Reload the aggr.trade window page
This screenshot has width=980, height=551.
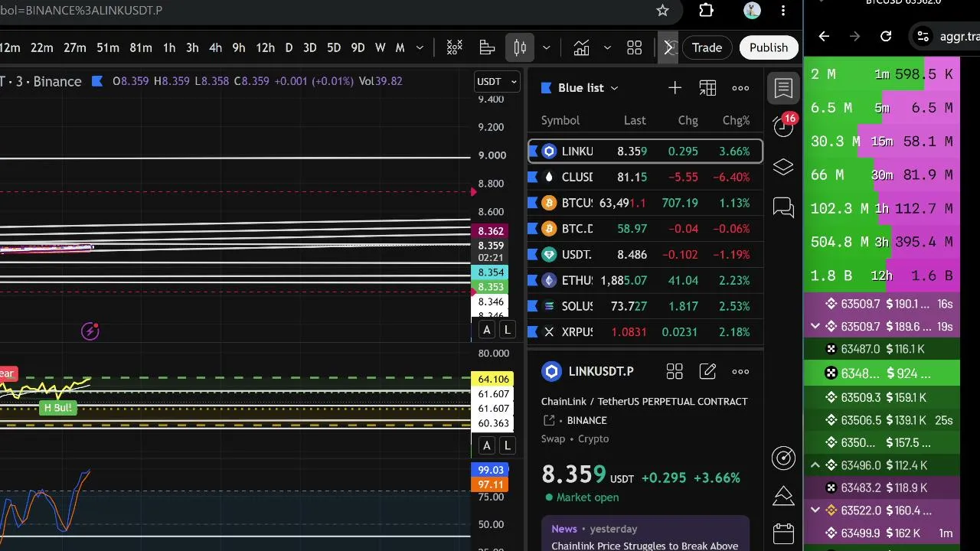pyautogui.click(x=886, y=36)
